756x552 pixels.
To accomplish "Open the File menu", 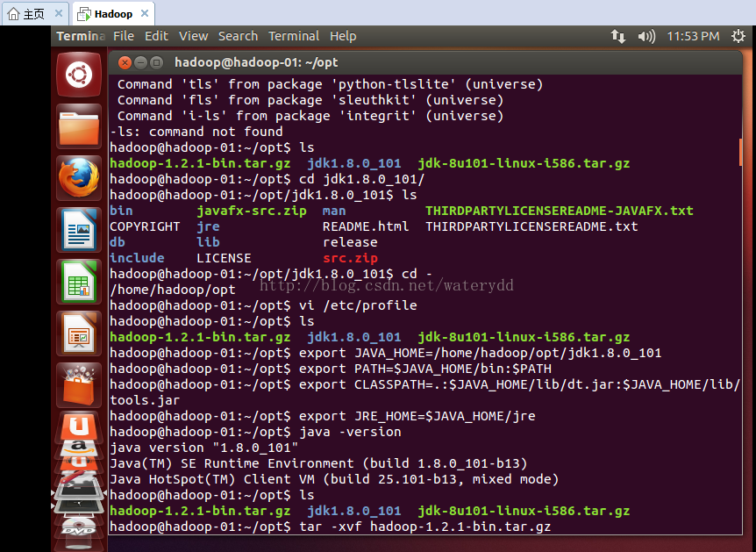I will pyautogui.click(x=124, y=36).
